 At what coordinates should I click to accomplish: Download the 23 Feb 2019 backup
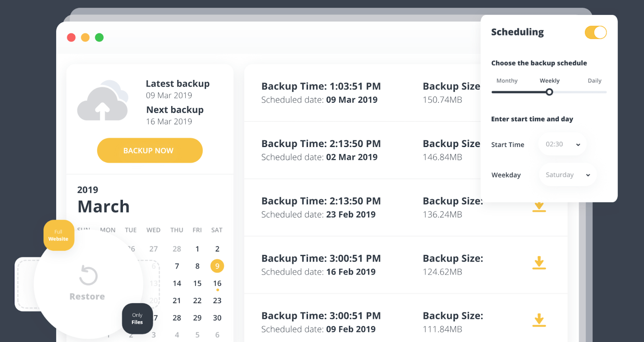539,207
